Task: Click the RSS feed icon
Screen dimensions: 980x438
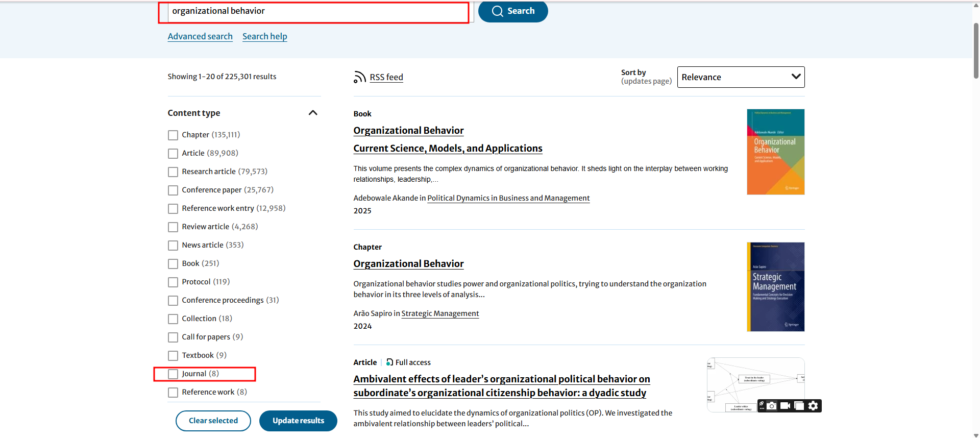Action: point(359,77)
